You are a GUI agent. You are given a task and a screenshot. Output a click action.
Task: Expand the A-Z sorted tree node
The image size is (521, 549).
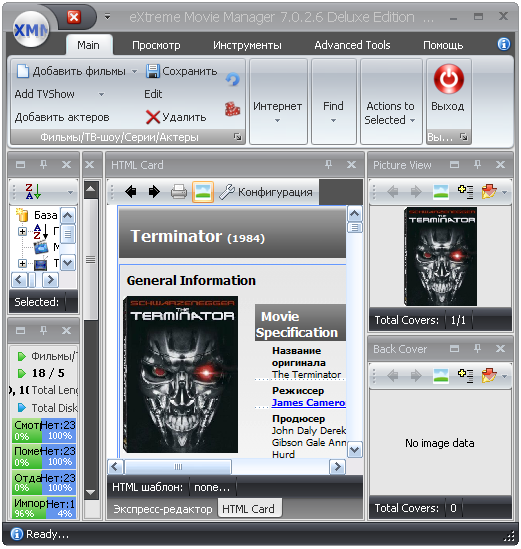coord(22,231)
